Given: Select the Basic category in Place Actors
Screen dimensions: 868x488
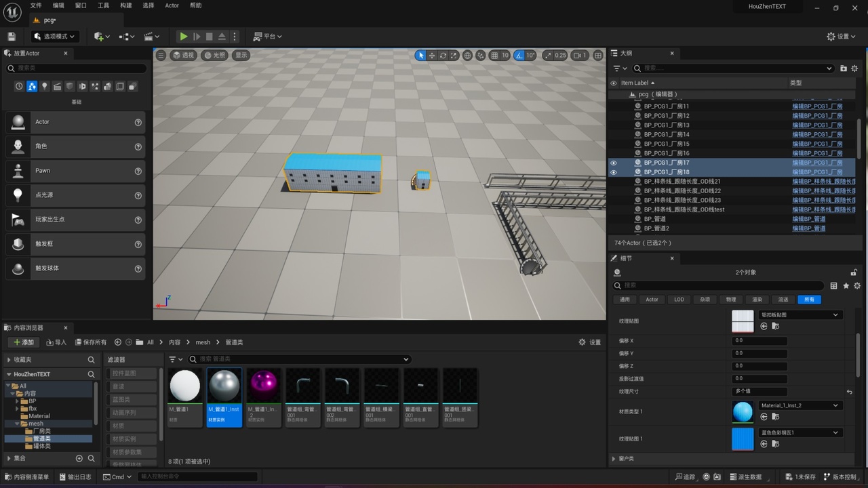Looking at the screenshot, I should [32, 87].
